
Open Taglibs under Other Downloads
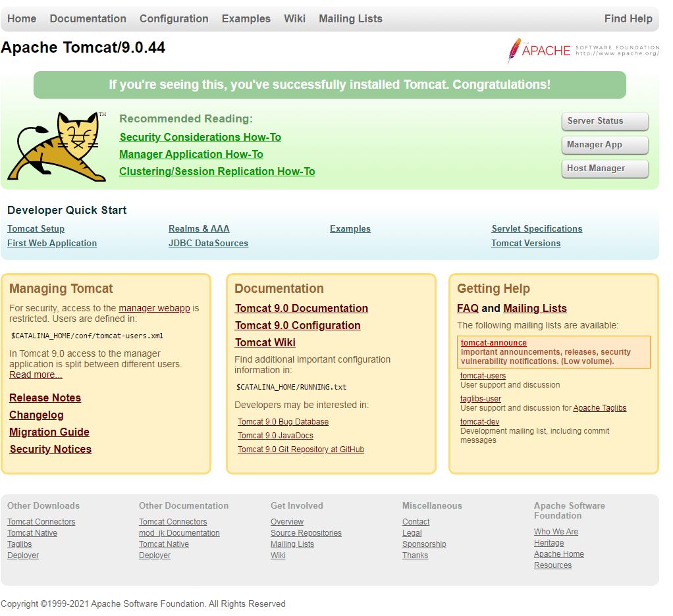click(19, 544)
